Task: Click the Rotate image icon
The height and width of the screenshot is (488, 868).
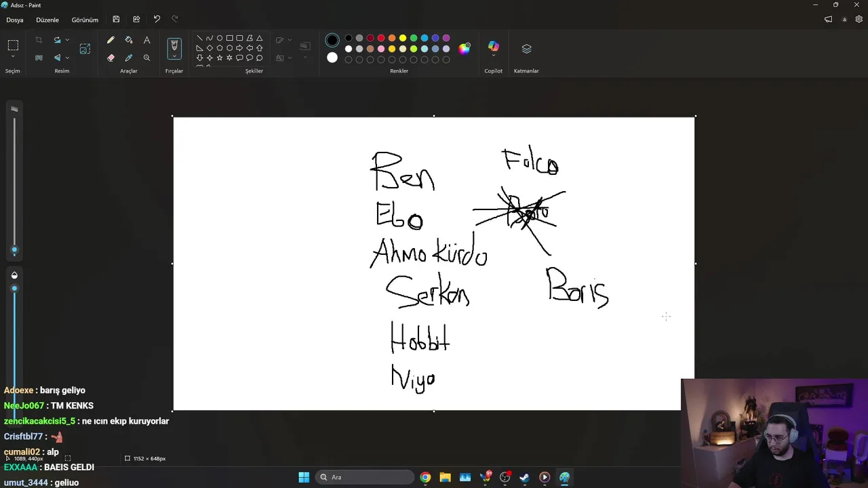Action: pos(57,40)
